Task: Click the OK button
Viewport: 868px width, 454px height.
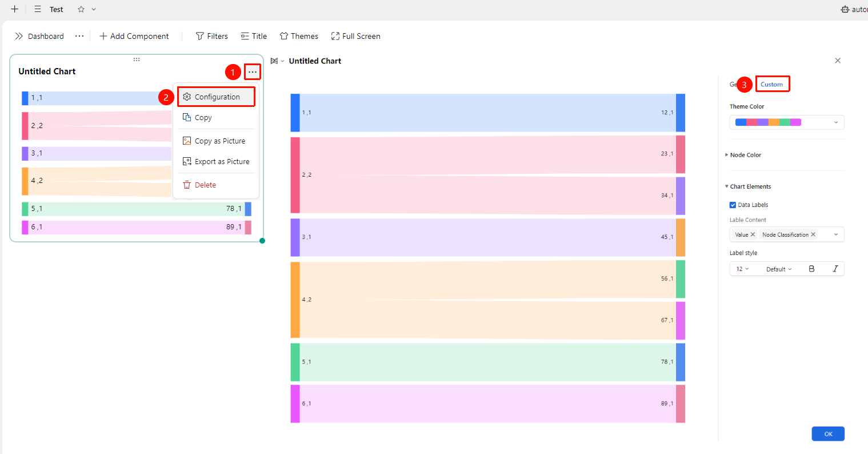Action: click(828, 434)
